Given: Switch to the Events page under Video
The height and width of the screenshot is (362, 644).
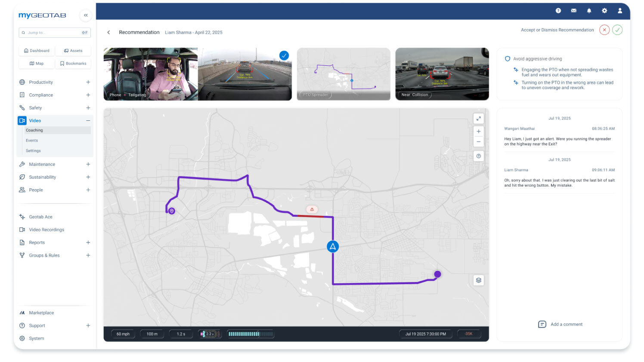Looking at the screenshot, I should tap(32, 140).
